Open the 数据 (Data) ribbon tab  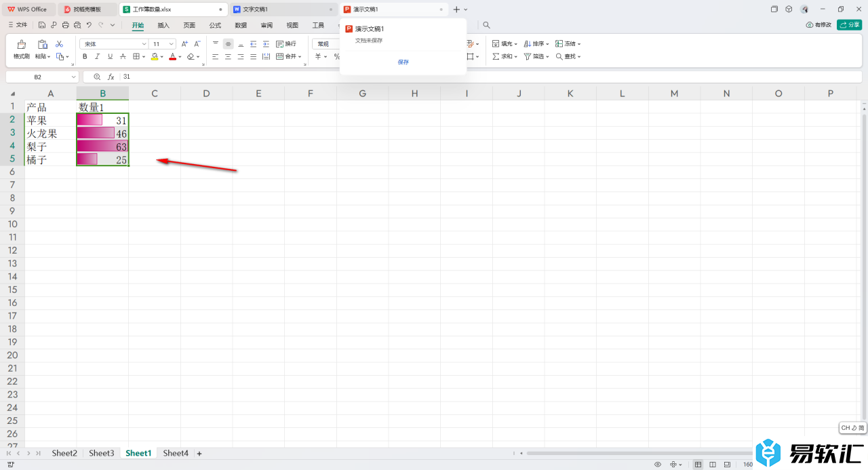[241, 25]
